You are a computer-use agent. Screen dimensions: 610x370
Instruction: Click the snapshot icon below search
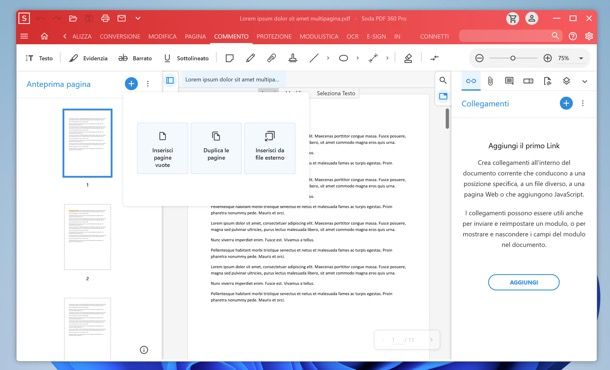pos(443,96)
